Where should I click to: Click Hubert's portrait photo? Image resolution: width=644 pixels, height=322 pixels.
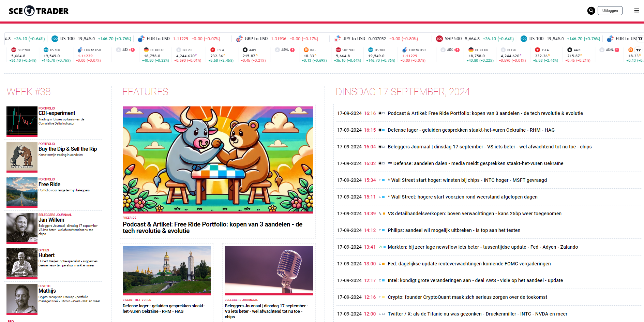(22, 263)
